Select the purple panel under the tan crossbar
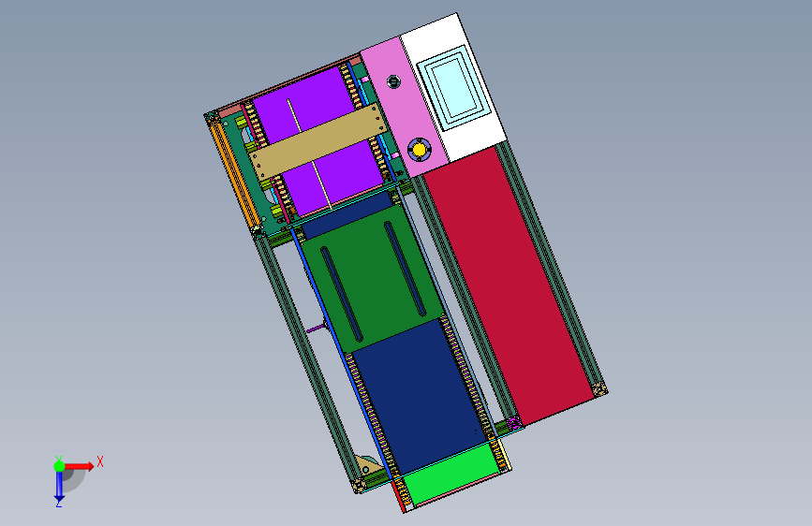This screenshot has width=812, height=526. [x=319, y=140]
